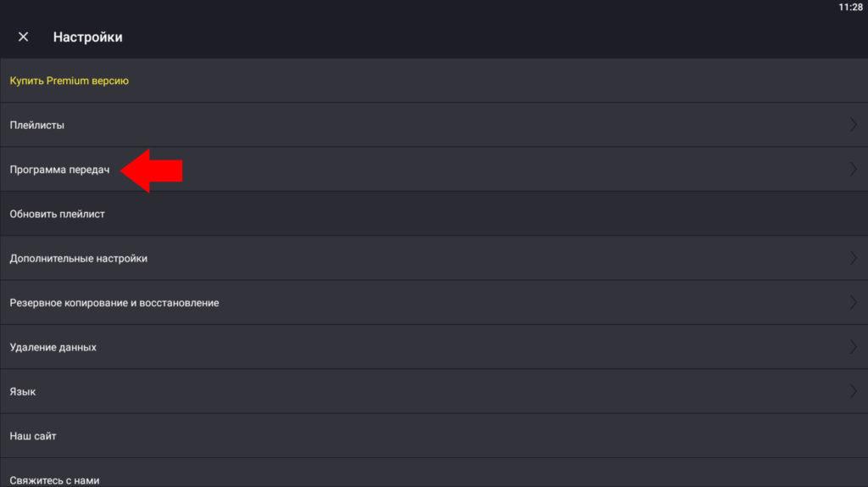The image size is (868, 487).
Task: Click chevron arrow on Язык row
Action: point(853,391)
